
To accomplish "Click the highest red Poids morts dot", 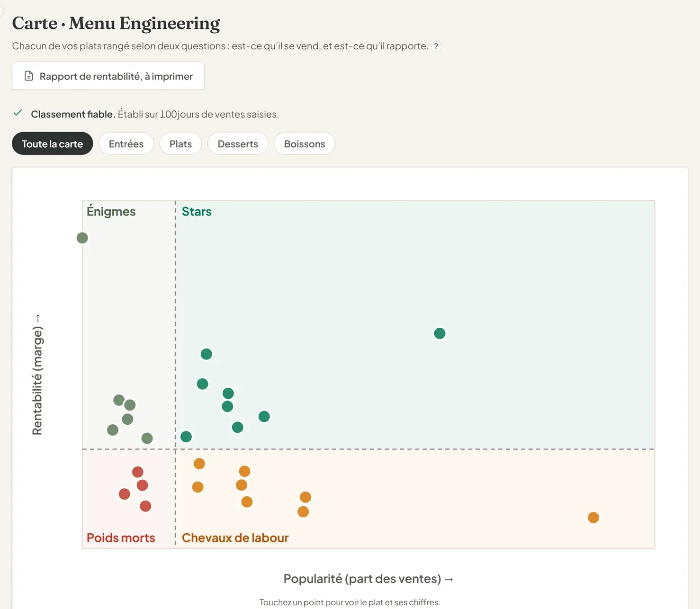I will click(138, 472).
